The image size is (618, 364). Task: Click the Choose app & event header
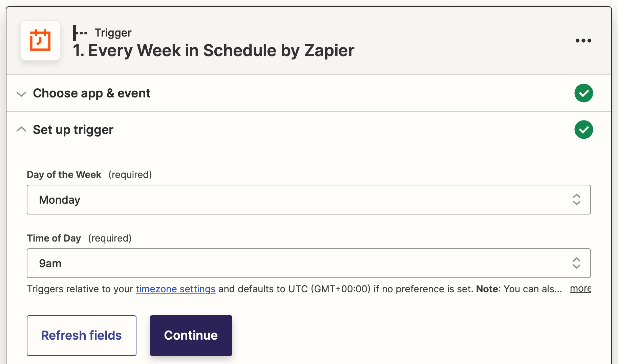(91, 93)
